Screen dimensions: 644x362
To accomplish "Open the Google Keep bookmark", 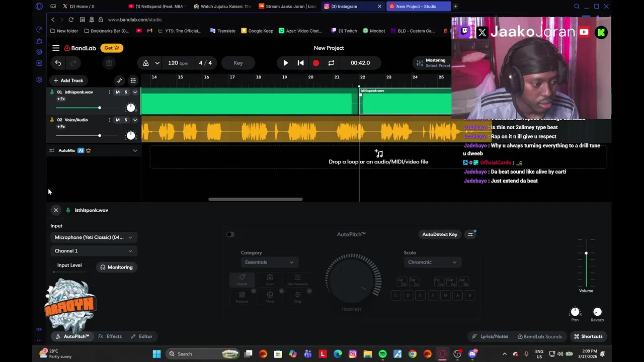I will pos(257,31).
